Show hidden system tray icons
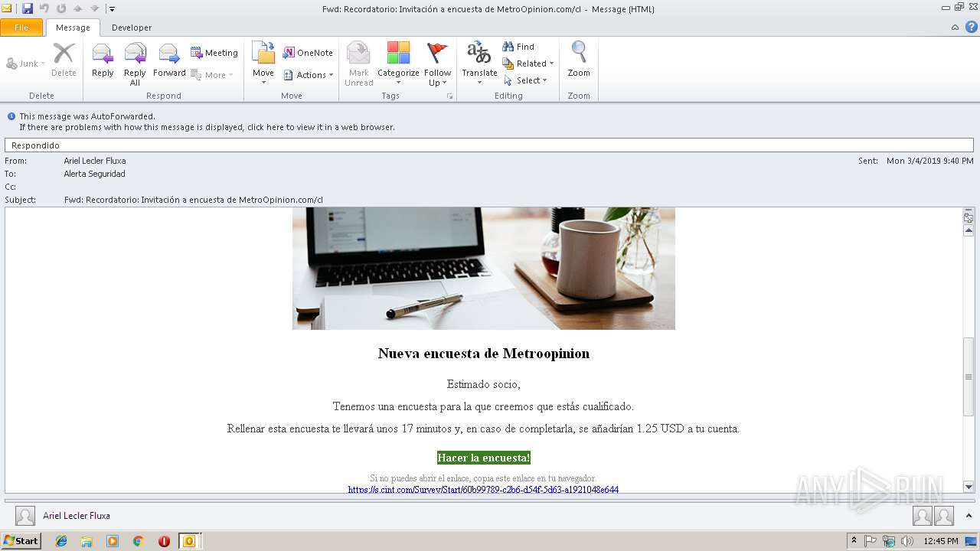This screenshot has height=551, width=980. point(854,541)
